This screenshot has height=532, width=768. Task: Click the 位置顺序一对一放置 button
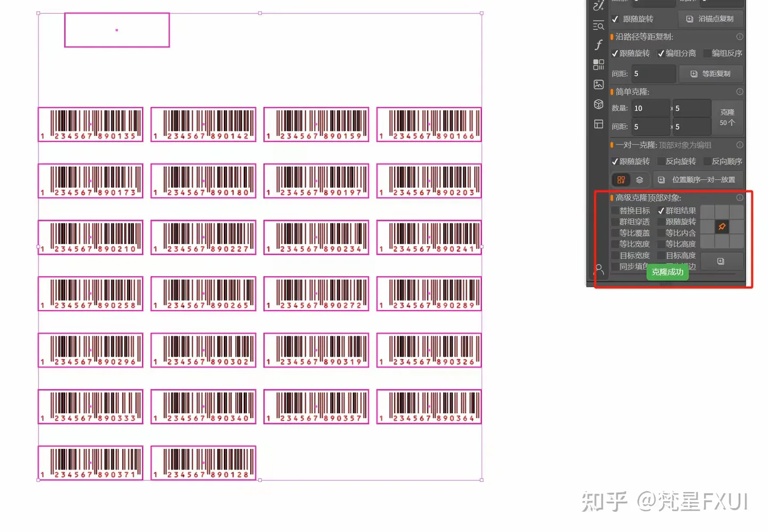698,180
